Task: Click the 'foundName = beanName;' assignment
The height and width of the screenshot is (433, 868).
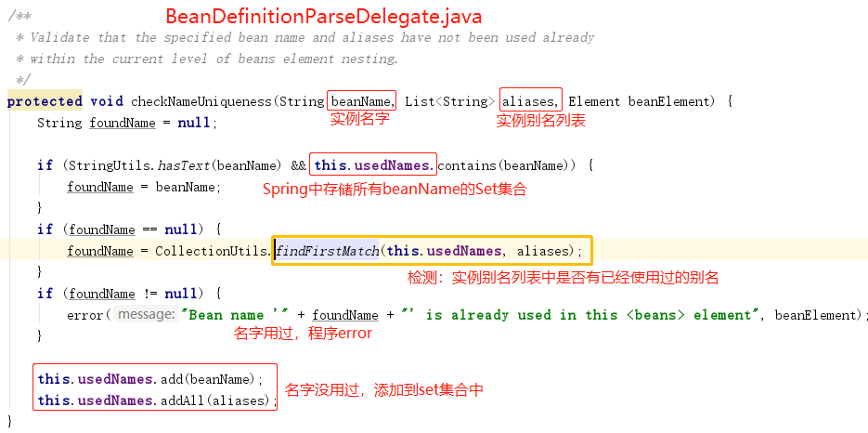Action: point(144,187)
